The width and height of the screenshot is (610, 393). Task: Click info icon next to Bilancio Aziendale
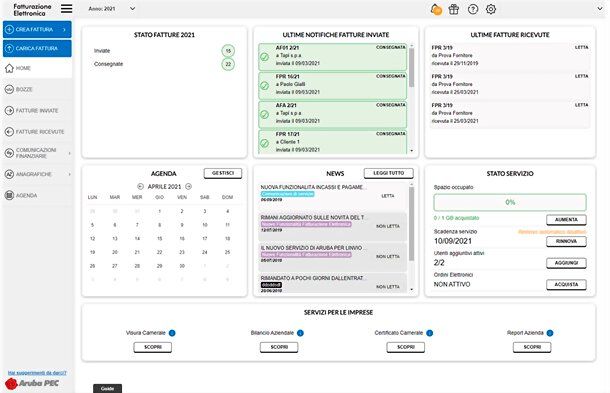tap(300, 333)
